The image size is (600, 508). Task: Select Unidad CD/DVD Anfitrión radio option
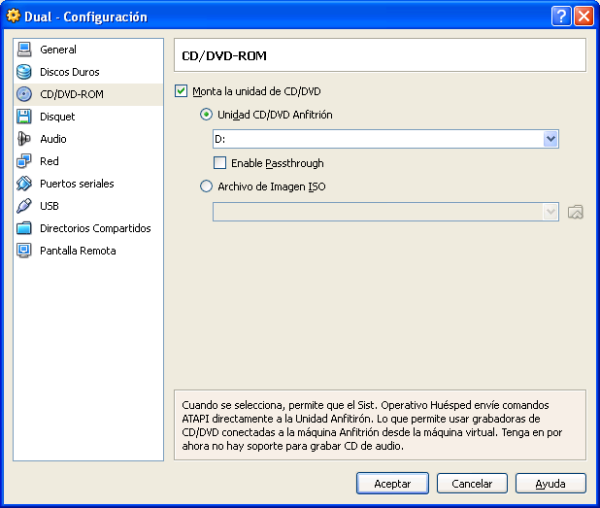click(207, 115)
